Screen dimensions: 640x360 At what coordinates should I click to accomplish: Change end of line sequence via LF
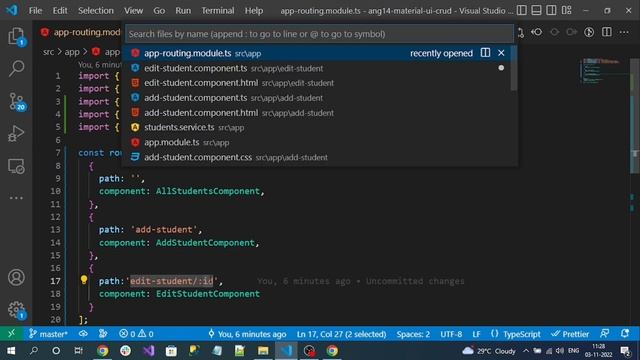[476, 334]
